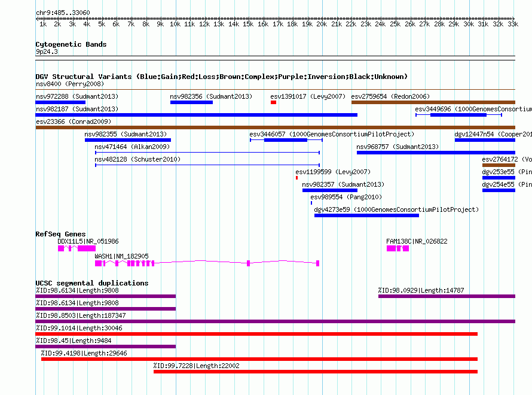The image size is (532, 395).
Task: Select the dgv254e55 variant label
Action: click(507, 184)
